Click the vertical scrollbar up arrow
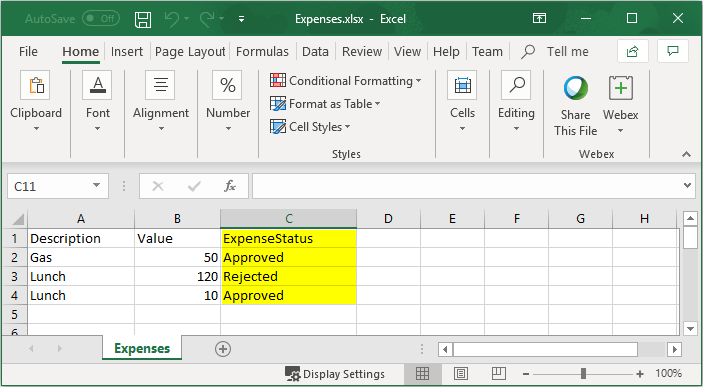 click(x=690, y=218)
